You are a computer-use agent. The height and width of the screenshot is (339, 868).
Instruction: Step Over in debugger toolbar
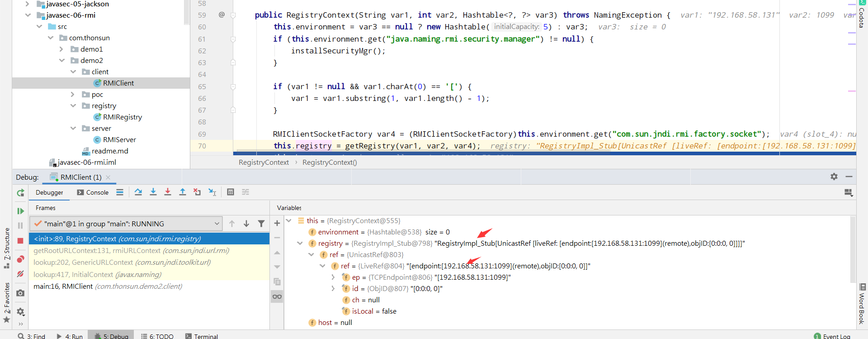coord(138,192)
